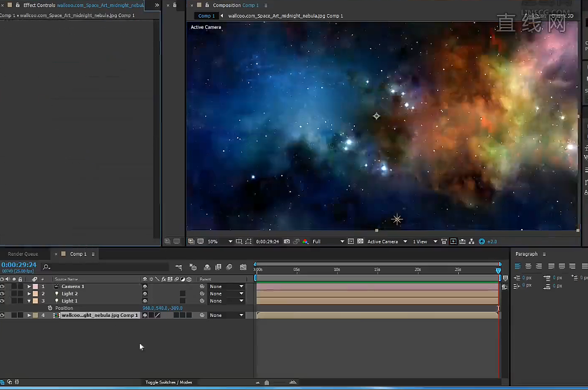Select the Justify Last Left icon
Viewport: 588px width, 390px height.
click(x=551, y=266)
